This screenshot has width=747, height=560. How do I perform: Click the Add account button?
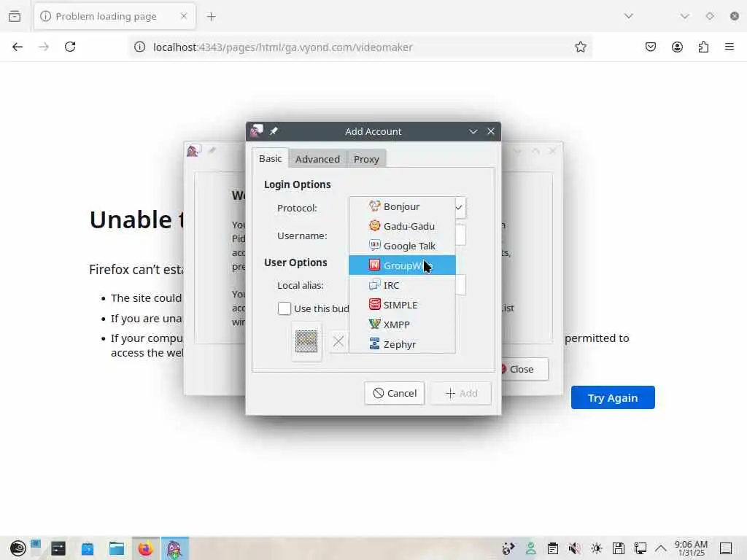pos(461,393)
